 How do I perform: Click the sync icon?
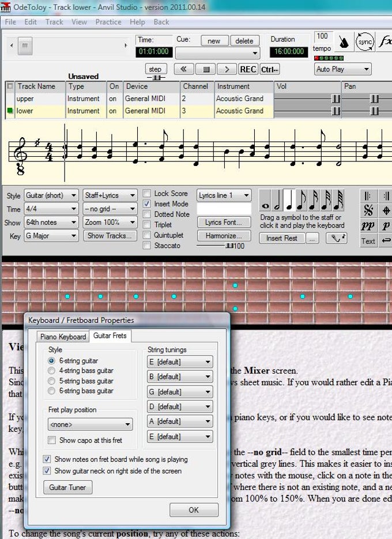(364, 42)
